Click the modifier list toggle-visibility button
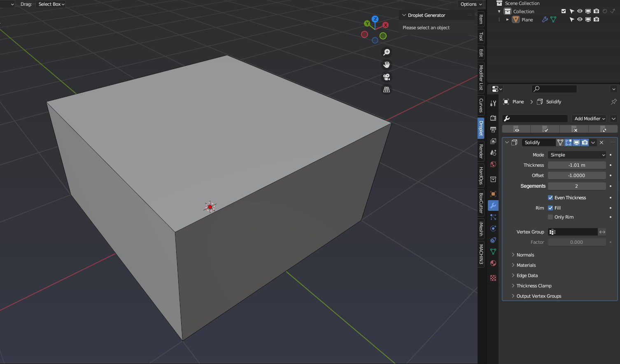This screenshot has width=620, height=364. click(x=516, y=129)
